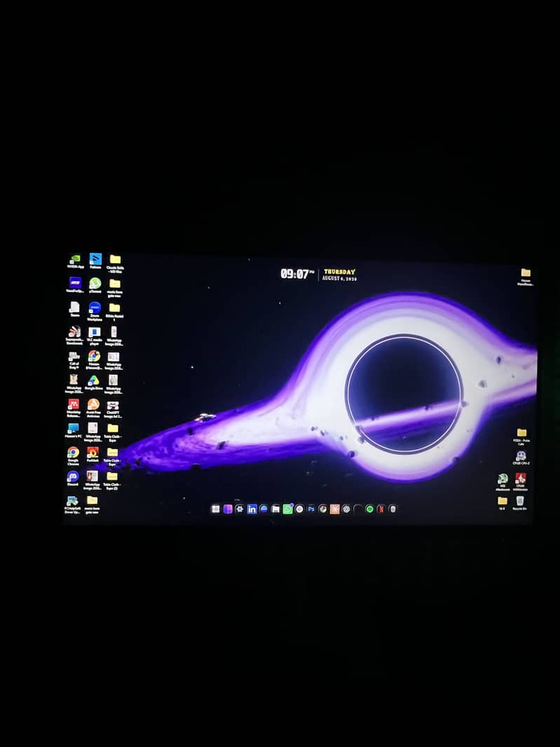Launch Photoshop from the dock
This screenshot has width=560, height=747.
point(310,509)
